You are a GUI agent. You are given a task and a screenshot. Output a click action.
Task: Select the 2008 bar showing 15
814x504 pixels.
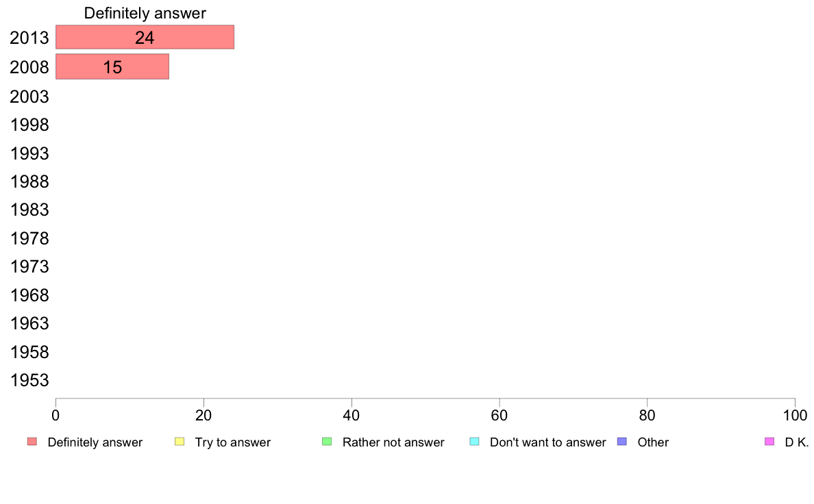click(112, 67)
